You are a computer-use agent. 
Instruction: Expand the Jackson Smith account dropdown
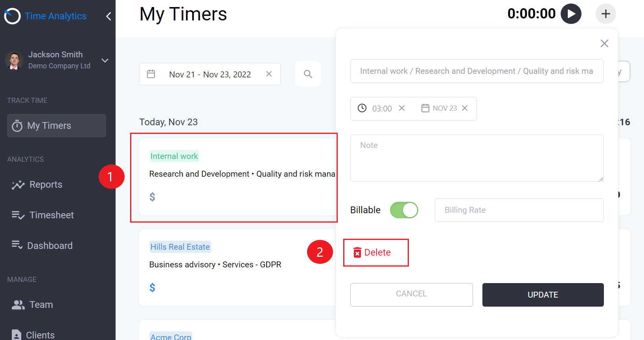coord(105,60)
